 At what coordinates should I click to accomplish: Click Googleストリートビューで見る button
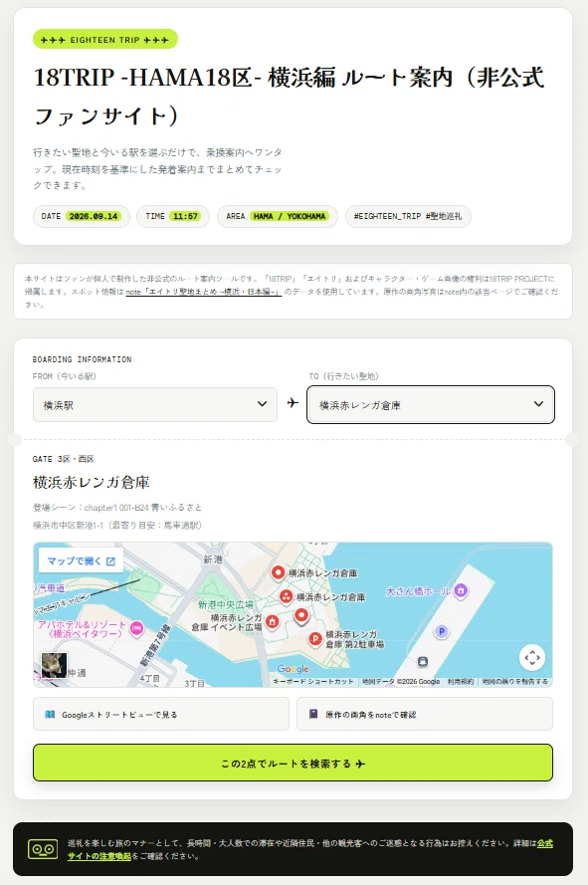(161, 714)
